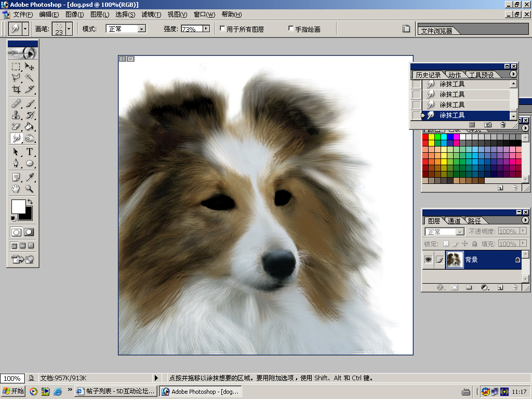Set history brush source on highlighted 涂抹工具 state
Screen dimensions: 532x399
coord(416,115)
